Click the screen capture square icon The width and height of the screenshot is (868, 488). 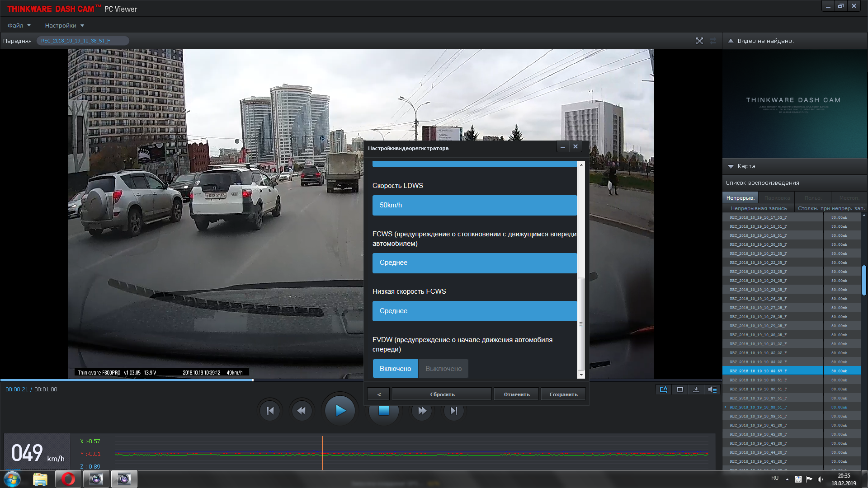[x=680, y=389]
